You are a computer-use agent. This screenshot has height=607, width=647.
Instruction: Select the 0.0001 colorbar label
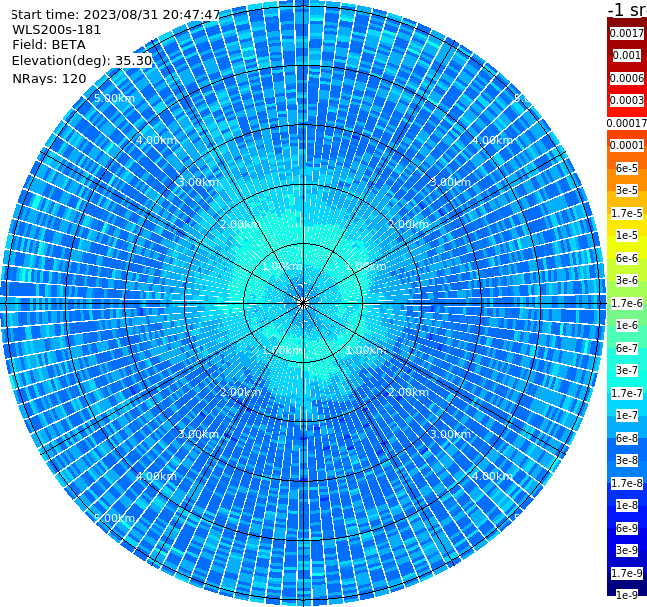tap(627, 145)
